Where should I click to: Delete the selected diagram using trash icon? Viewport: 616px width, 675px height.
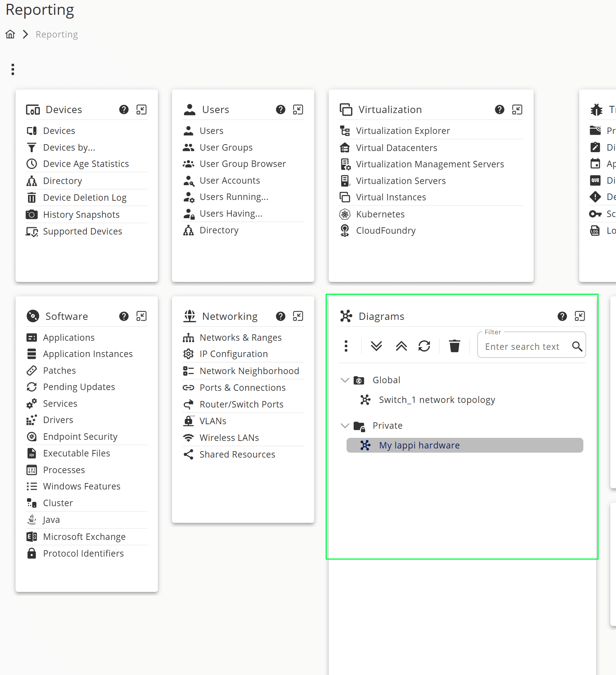[454, 346]
